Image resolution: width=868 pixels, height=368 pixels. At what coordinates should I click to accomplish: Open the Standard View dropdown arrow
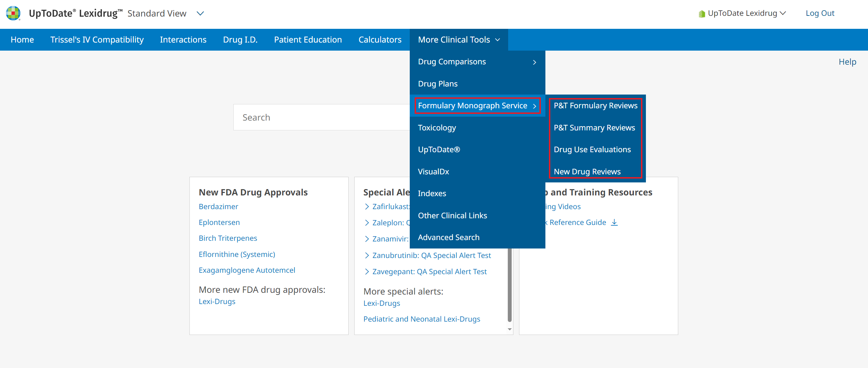pos(200,13)
